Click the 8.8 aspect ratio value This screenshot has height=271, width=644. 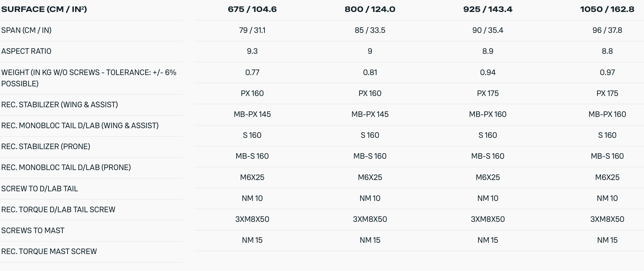[607, 51]
